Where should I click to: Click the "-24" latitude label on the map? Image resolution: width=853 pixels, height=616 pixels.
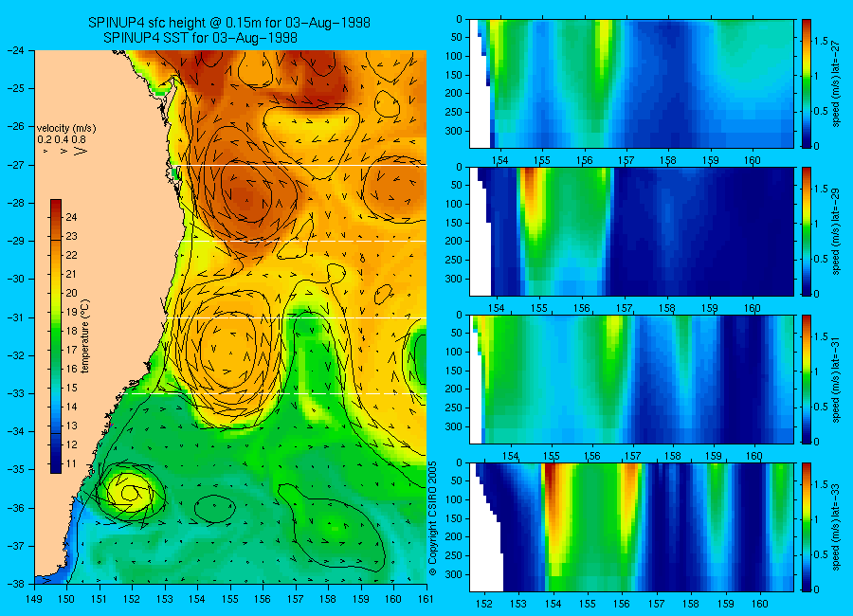[x=16, y=50]
